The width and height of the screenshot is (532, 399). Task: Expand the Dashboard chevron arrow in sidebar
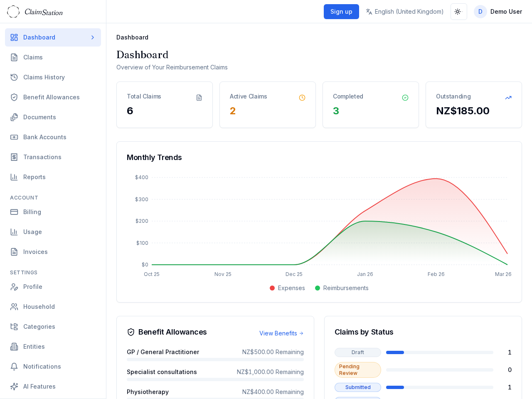[93, 37]
